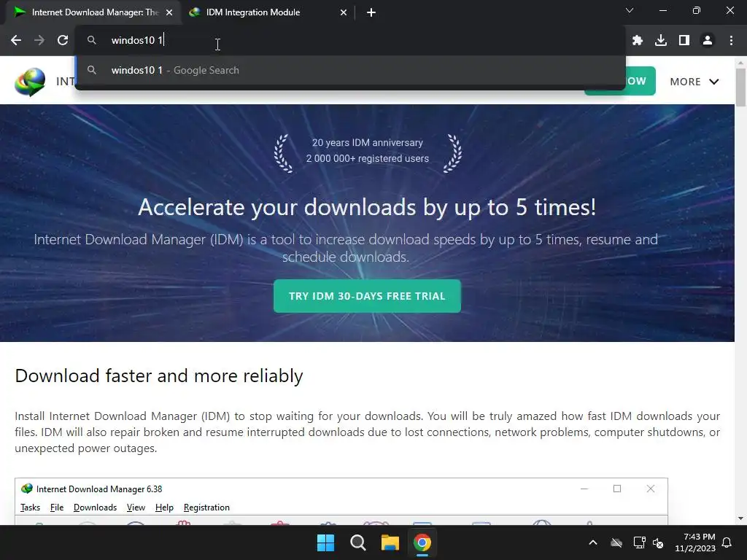Viewport: 747px width, 560px height.
Task: Open Tasks menu in IDM screenshot
Action: click(x=30, y=507)
